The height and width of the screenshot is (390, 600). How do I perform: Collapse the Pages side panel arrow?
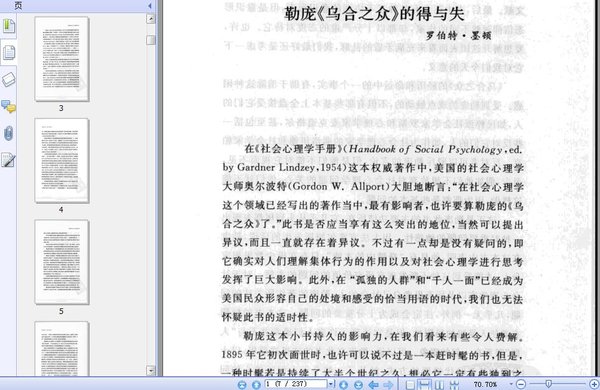pyautogui.click(x=150, y=5)
